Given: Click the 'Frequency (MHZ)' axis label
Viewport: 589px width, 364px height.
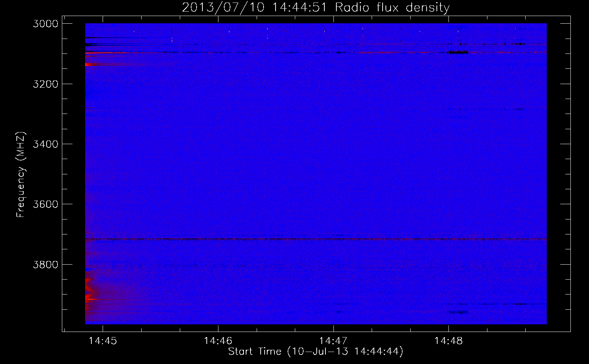Looking at the screenshot, I should (21, 175).
